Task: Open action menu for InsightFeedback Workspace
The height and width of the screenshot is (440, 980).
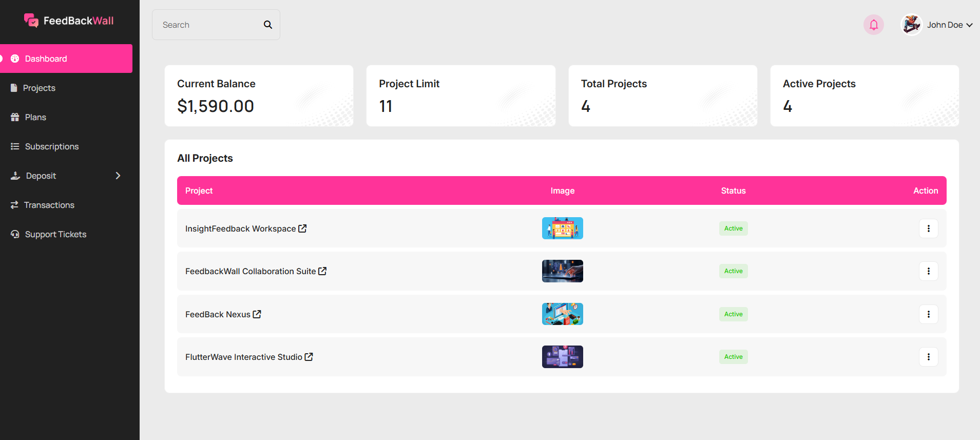Action: tap(928, 228)
